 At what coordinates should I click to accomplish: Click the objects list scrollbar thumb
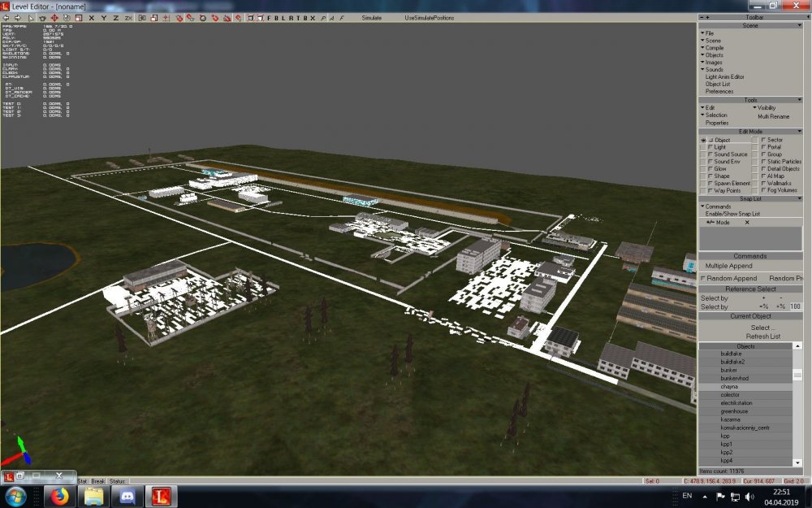tap(797, 375)
